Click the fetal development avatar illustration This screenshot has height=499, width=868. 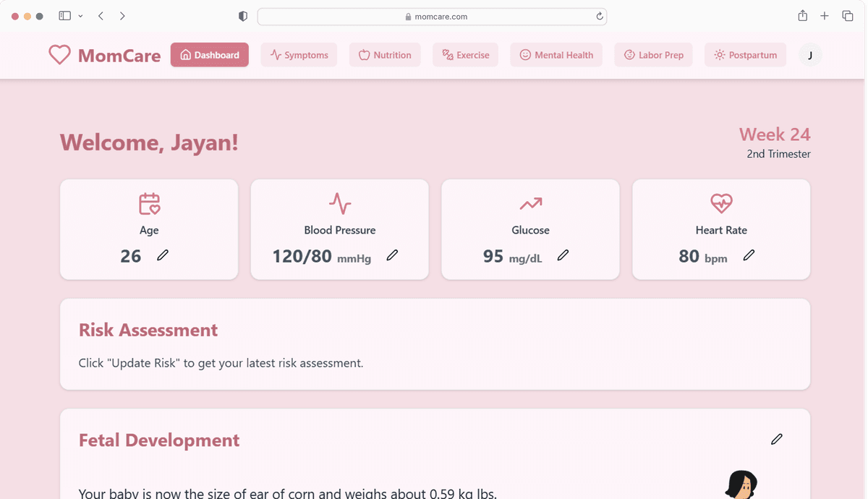point(741,485)
